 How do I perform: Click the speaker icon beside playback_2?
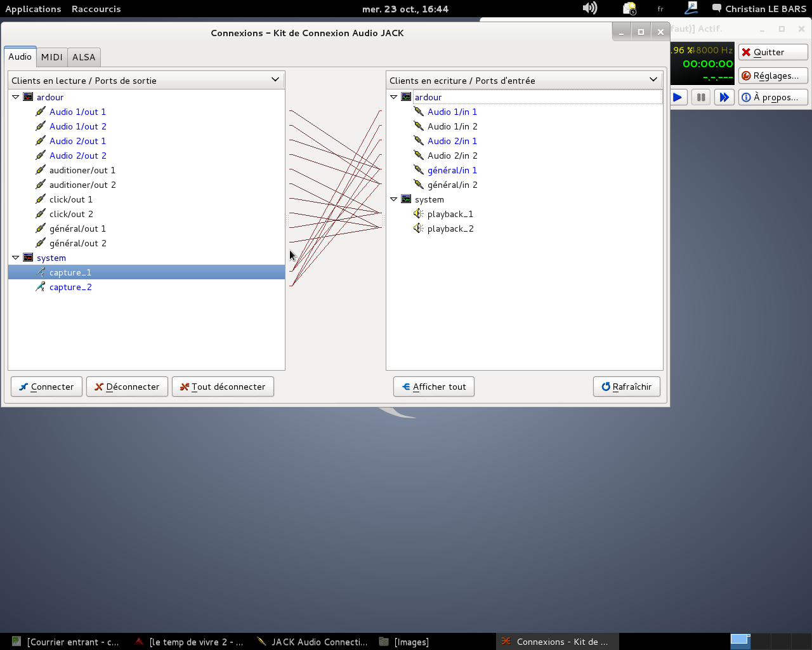pos(419,229)
